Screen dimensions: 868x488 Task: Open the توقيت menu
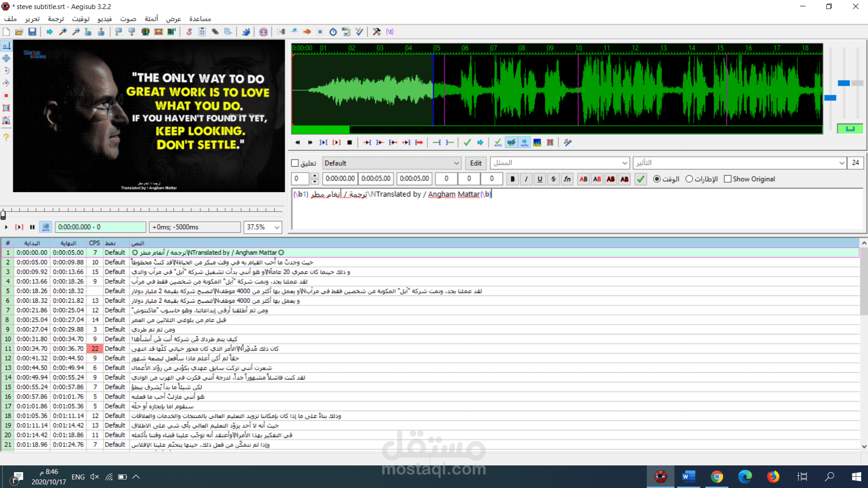80,19
